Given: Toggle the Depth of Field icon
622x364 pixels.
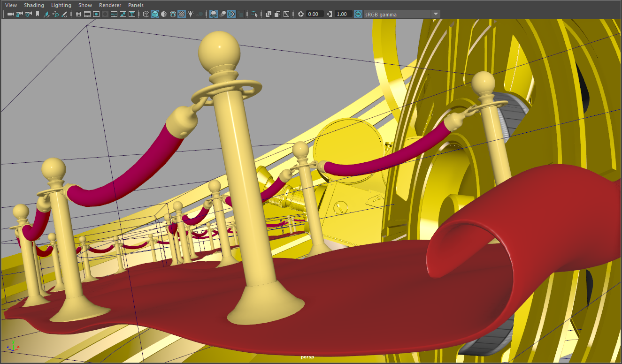Looking at the screenshot, I should click(x=241, y=14).
